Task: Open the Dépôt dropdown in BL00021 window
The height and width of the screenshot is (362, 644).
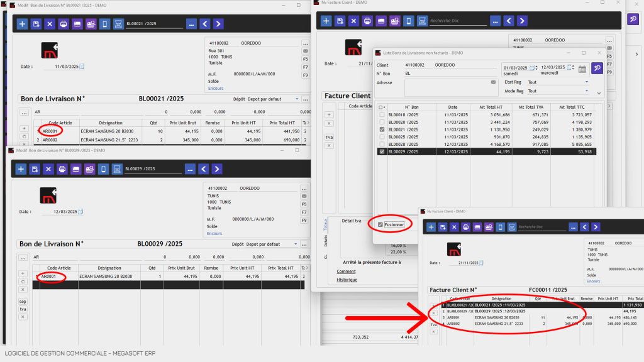Action: pyautogui.click(x=297, y=99)
